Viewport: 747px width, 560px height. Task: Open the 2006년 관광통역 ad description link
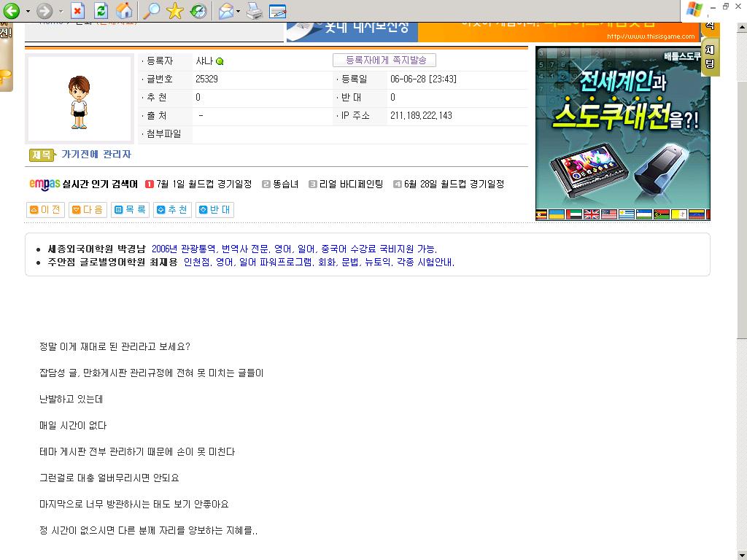(294, 249)
